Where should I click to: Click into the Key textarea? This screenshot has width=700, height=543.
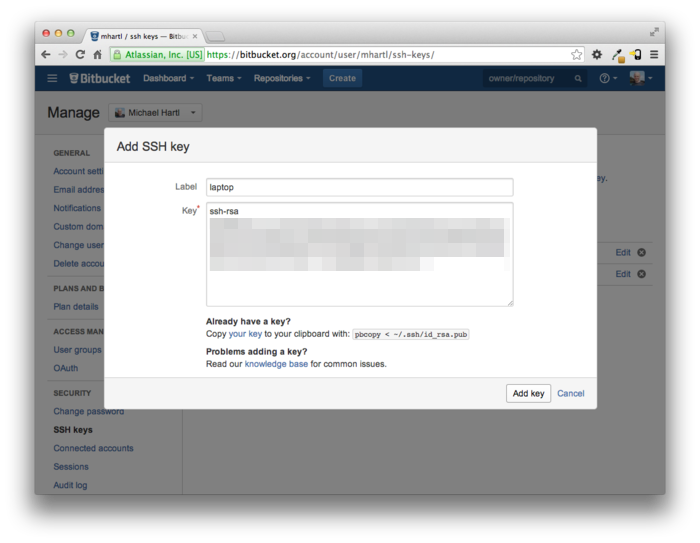(359, 254)
